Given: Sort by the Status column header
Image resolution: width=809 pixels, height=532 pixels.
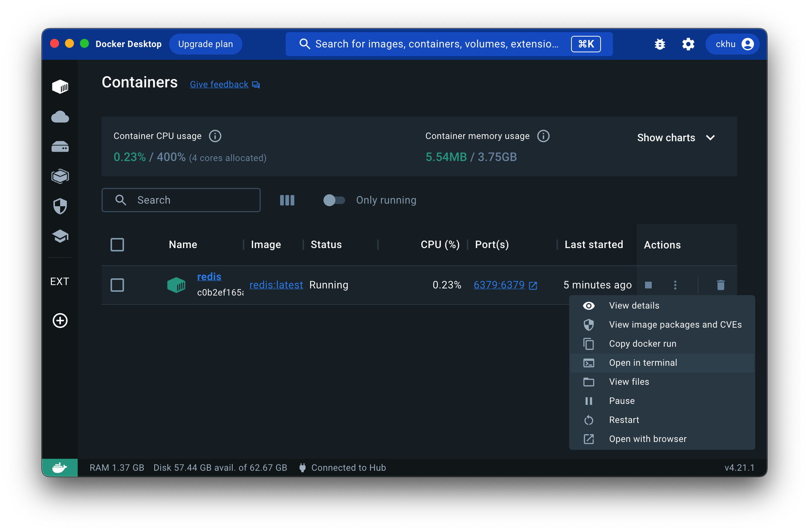Looking at the screenshot, I should coord(326,245).
